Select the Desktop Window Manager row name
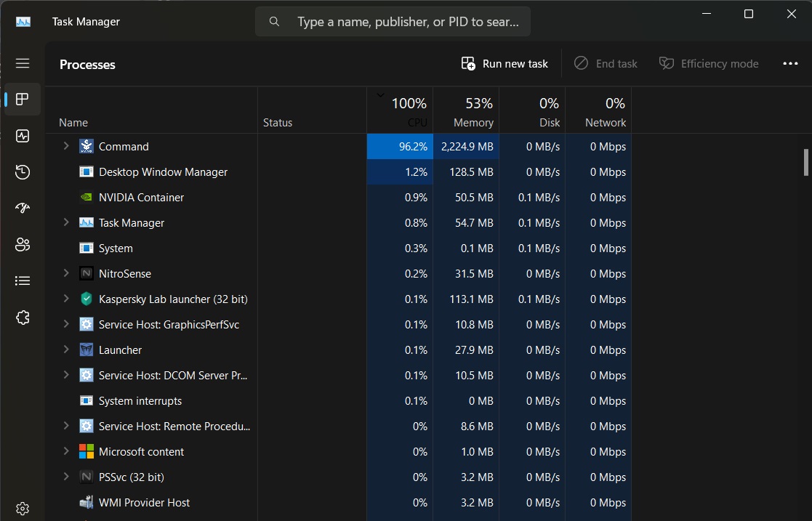The image size is (812, 521). click(x=163, y=172)
